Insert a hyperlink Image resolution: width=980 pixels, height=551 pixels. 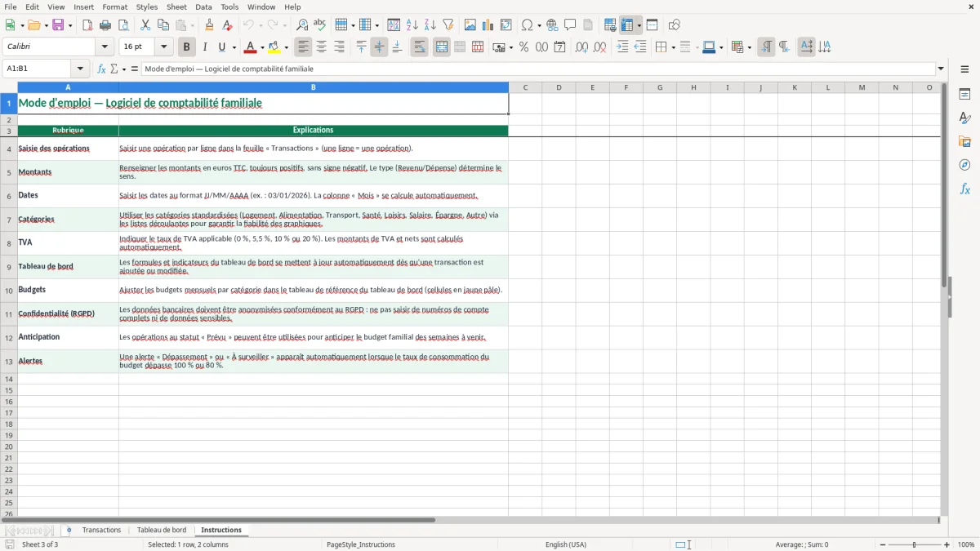point(552,25)
